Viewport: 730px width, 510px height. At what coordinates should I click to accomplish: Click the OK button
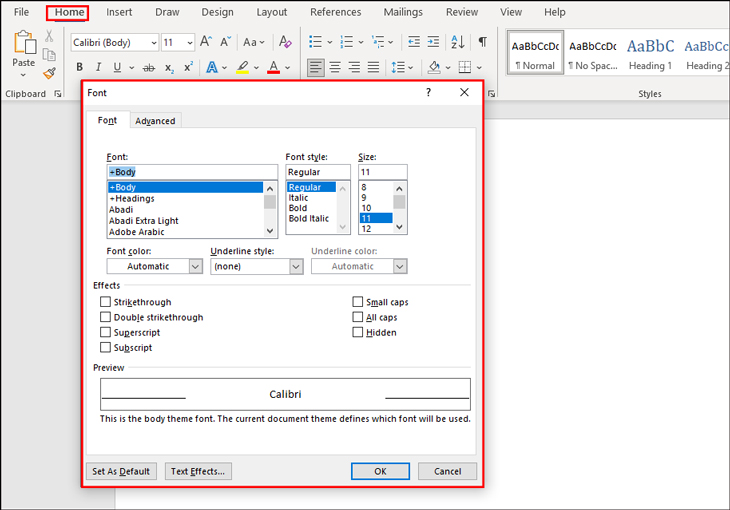coord(380,471)
